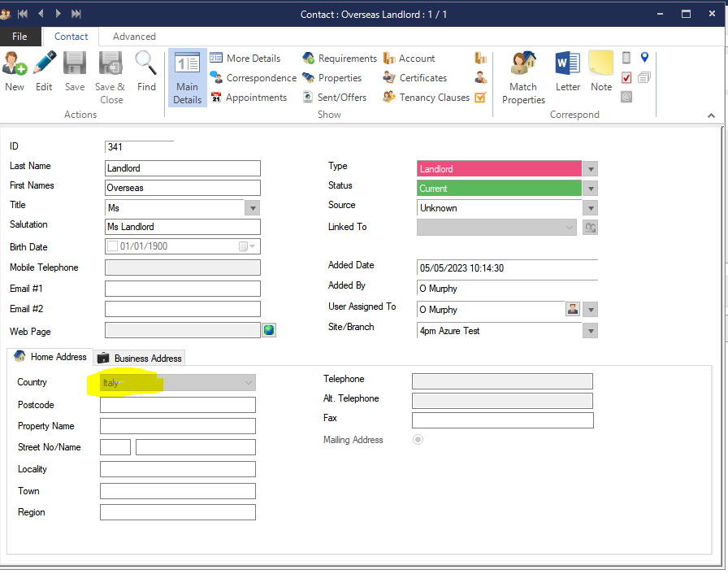This screenshot has height=574, width=728.
Task: Click the red checkmark task icon
Action: point(626,78)
